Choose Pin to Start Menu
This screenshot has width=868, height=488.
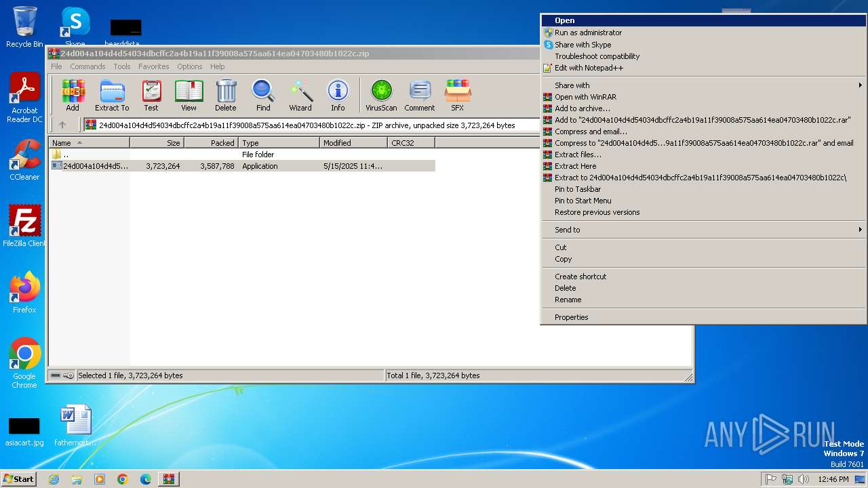click(x=704, y=201)
